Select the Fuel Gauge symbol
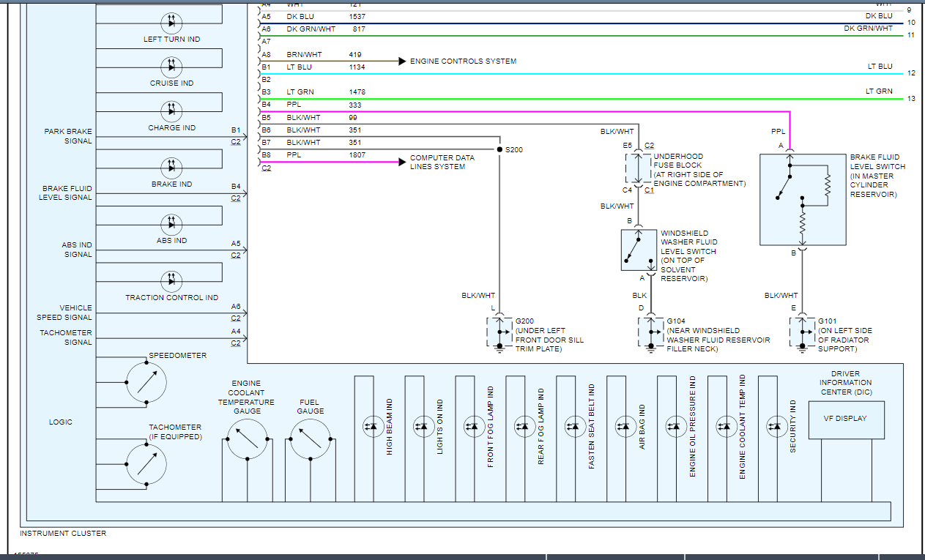Image resolution: width=925 pixels, height=560 pixels. pos(311,439)
